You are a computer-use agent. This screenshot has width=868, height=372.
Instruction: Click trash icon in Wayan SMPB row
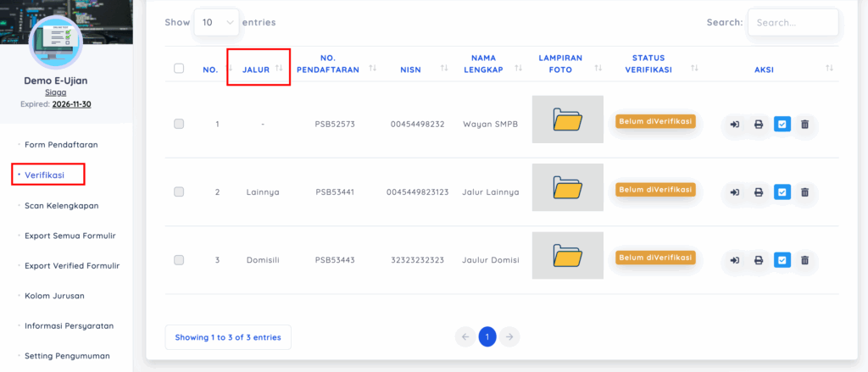click(x=804, y=125)
